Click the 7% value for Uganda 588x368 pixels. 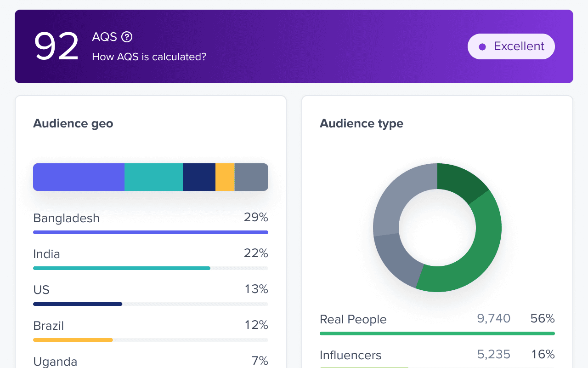click(x=260, y=361)
